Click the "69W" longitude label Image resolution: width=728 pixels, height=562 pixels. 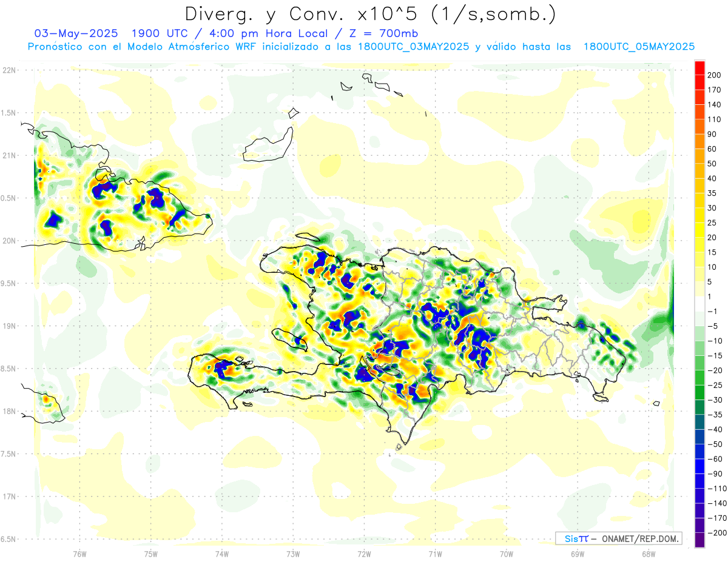point(578,554)
